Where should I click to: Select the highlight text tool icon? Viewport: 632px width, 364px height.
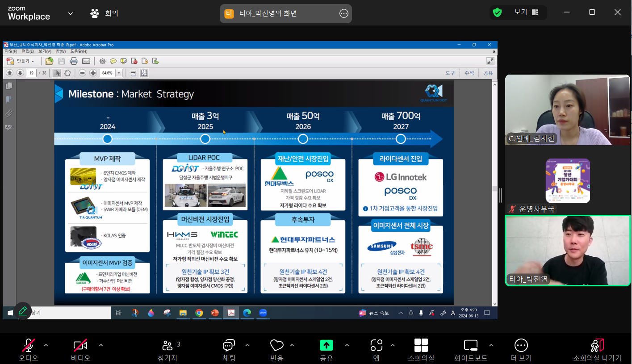[124, 61]
